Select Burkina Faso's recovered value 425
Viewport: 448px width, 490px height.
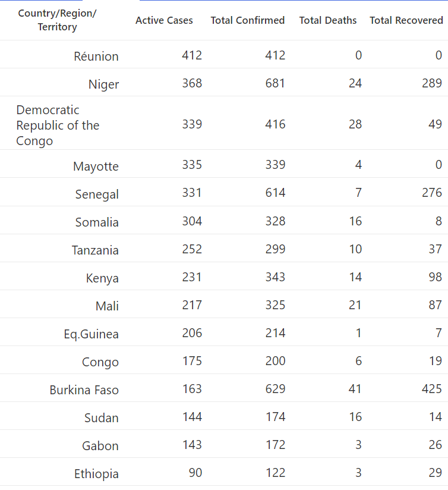pos(432,389)
